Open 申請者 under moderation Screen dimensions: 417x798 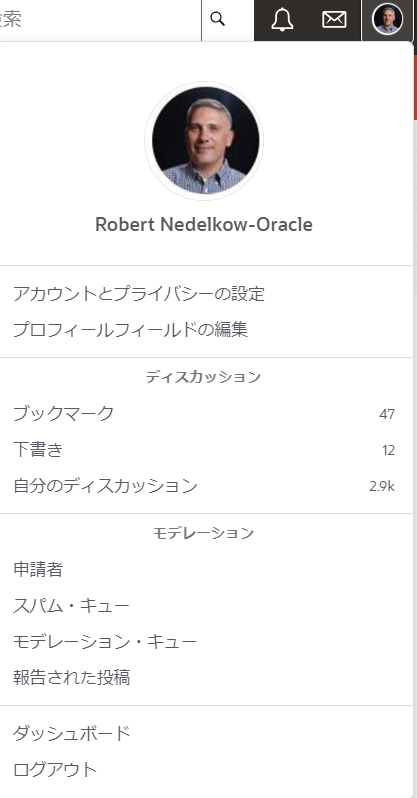tap(204, 569)
